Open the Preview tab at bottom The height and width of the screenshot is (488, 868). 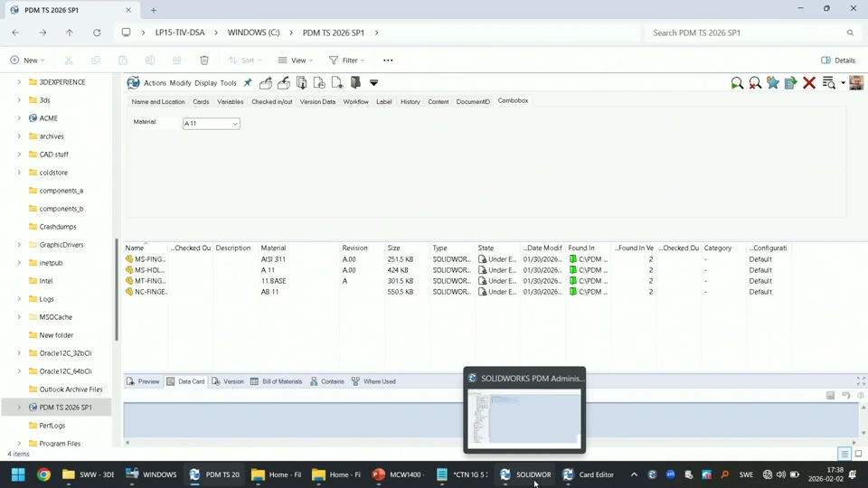pos(144,381)
